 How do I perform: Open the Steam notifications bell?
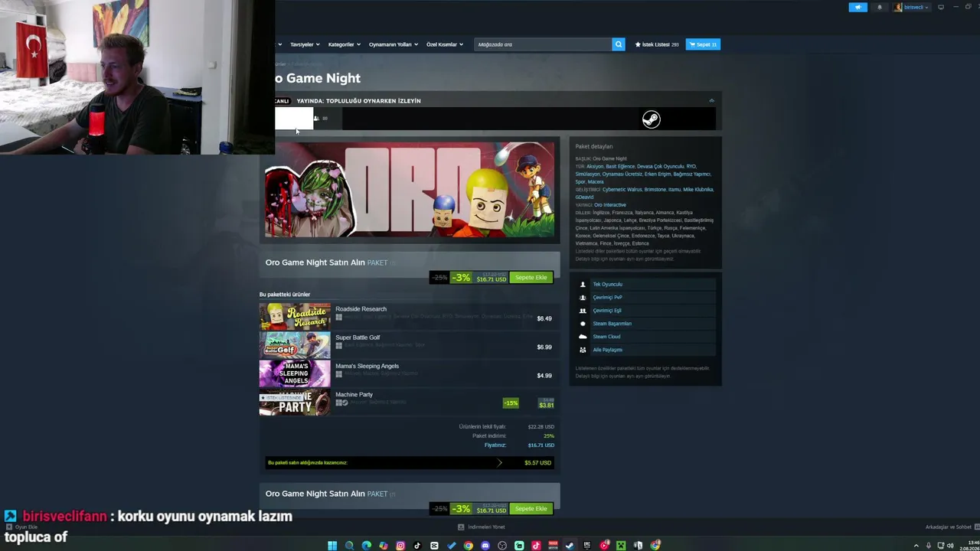(879, 7)
